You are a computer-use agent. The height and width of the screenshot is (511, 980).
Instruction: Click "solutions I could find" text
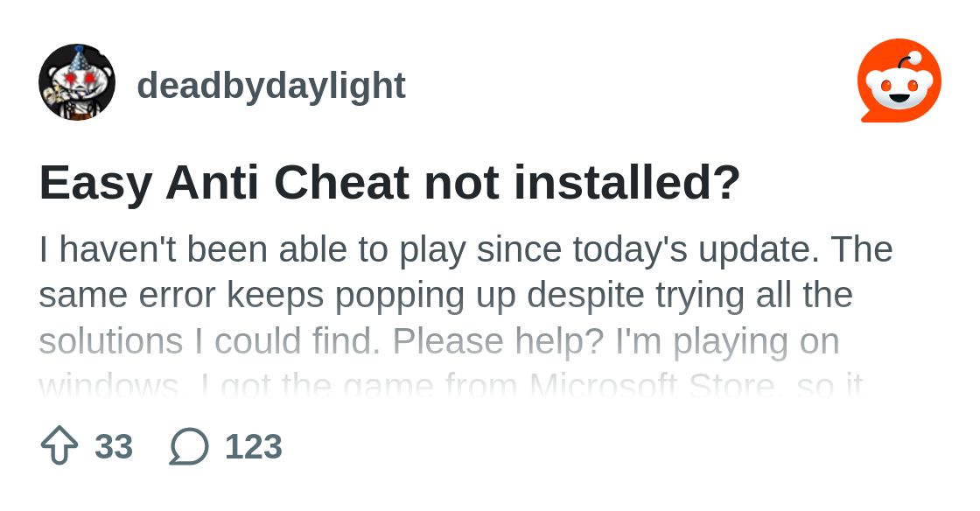point(209,342)
